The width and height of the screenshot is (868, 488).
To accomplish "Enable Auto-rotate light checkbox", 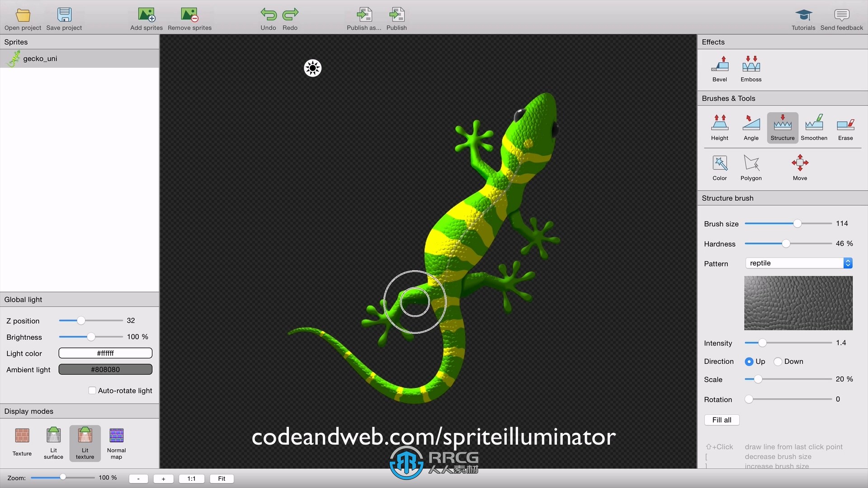I will (92, 390).
